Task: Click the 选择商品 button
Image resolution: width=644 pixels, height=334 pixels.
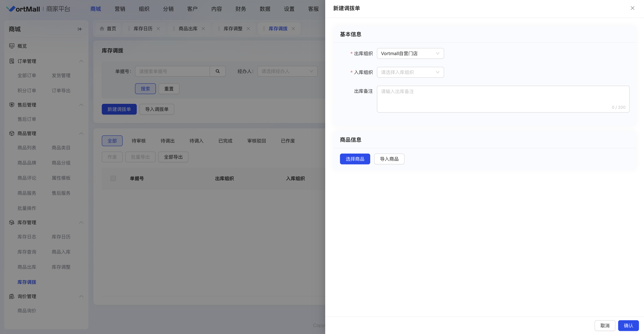Action: [x=355, y=159]
